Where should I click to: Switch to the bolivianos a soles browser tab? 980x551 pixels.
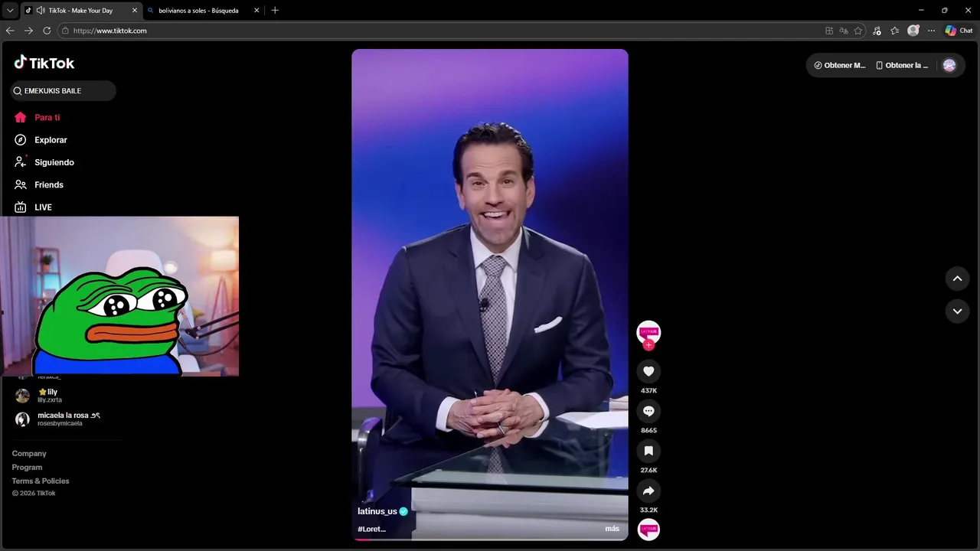point(198,11)
